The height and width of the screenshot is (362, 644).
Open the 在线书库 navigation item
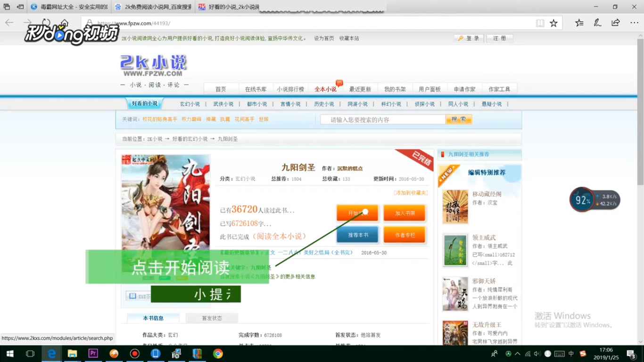256,89
